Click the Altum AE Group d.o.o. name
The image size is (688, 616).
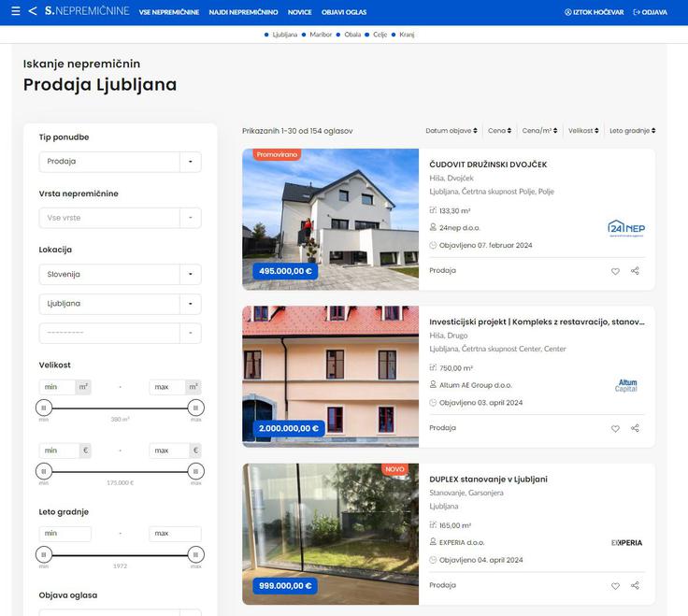click(x=476, y=385)
